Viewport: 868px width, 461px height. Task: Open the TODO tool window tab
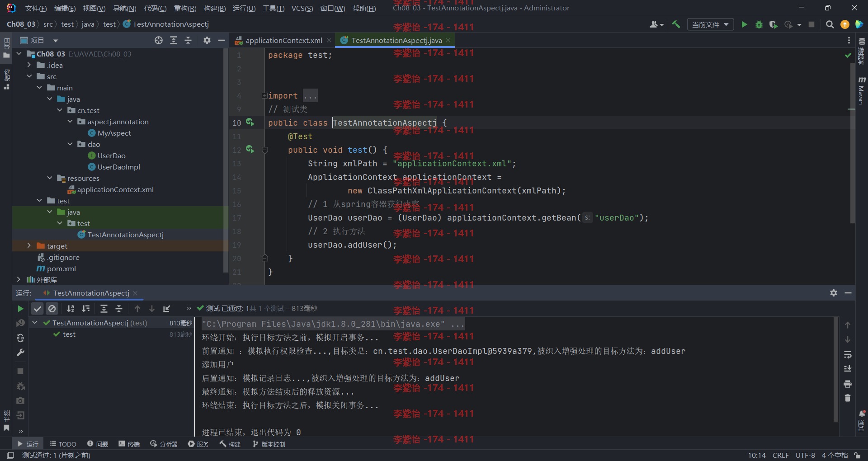63,444
